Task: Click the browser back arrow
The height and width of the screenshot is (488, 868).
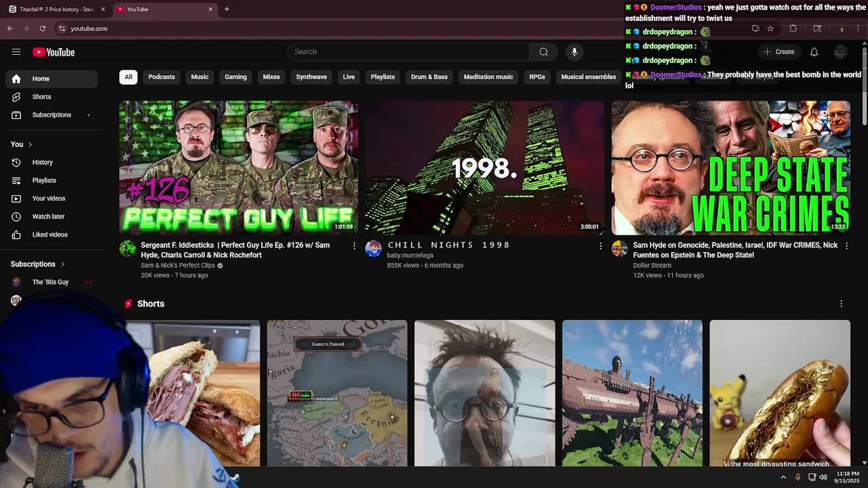Action: click(x=10, y=28)
